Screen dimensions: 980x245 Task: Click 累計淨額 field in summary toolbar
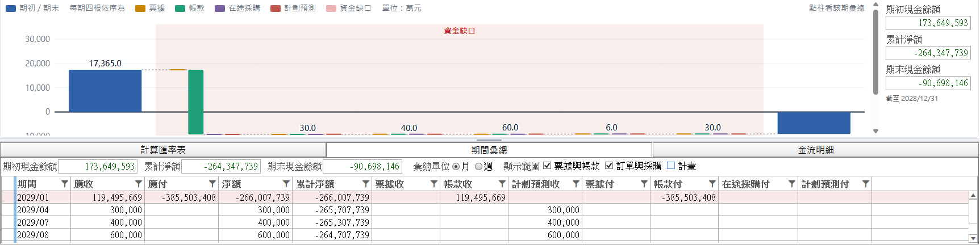tap(221, 166)
